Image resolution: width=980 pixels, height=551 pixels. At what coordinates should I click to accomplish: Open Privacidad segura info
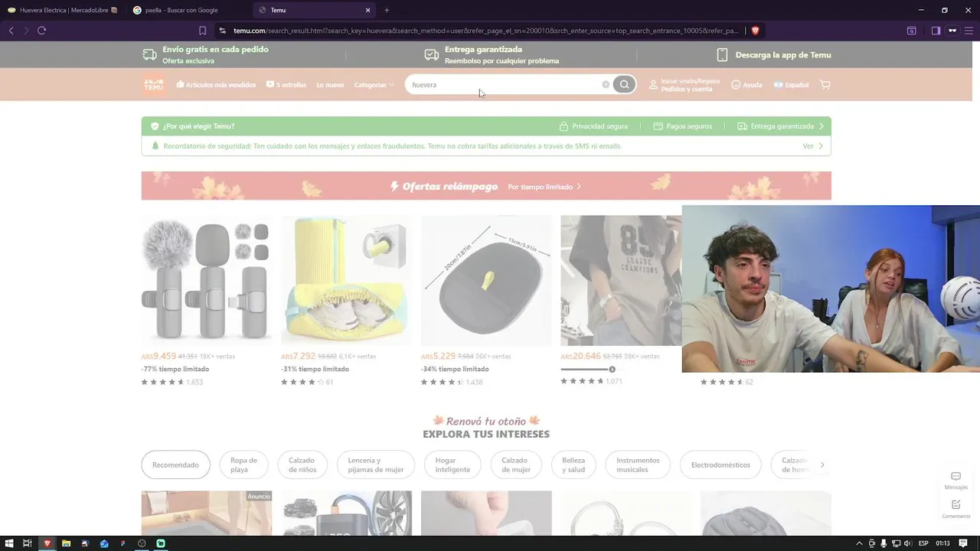pyautogui.click(x=593, y=126)
